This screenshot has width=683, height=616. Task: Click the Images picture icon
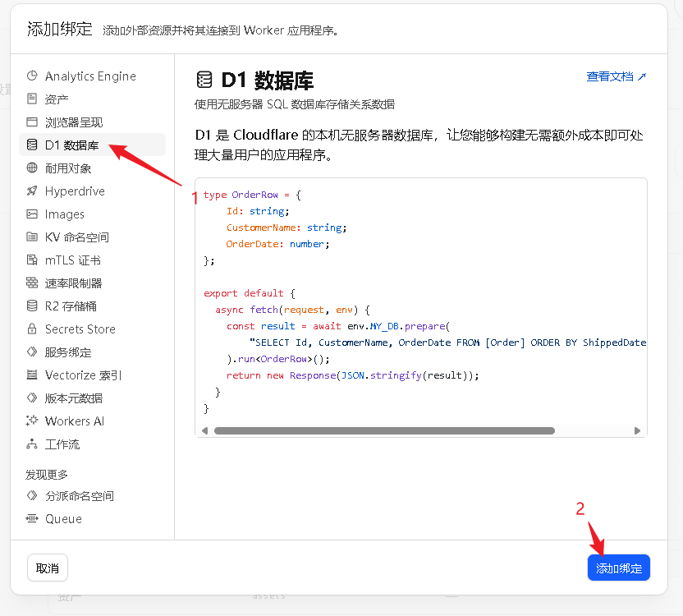click(32, 214)
